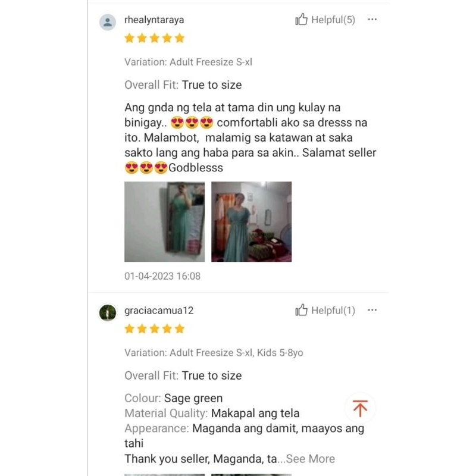Click the Helpful(1) label
476x476 pixels.
333,310
